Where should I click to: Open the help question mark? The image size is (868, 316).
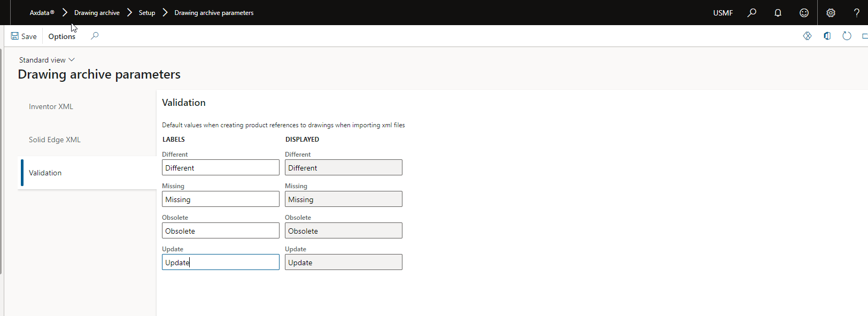856,12
